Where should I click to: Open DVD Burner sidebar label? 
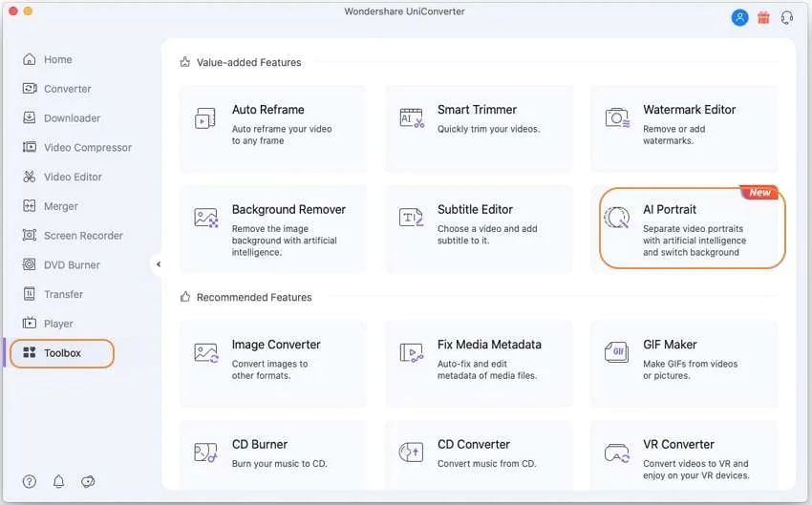click(x=72, y=265)
